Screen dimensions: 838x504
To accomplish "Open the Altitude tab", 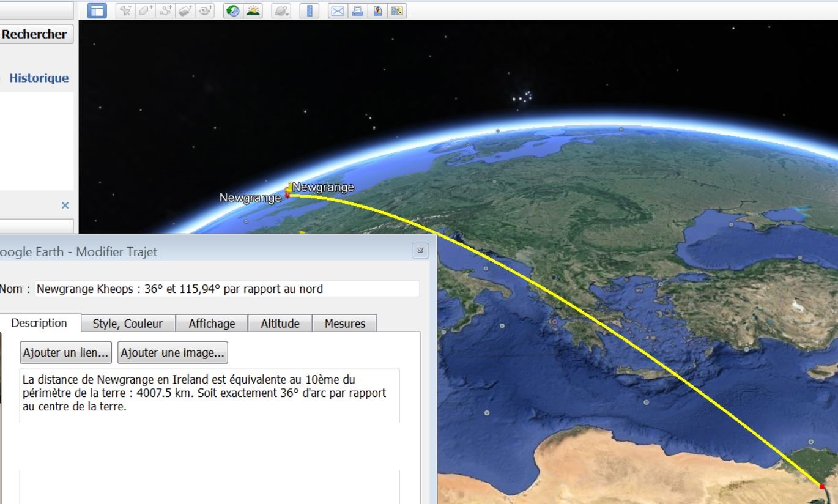I will (x=280, y=324).
